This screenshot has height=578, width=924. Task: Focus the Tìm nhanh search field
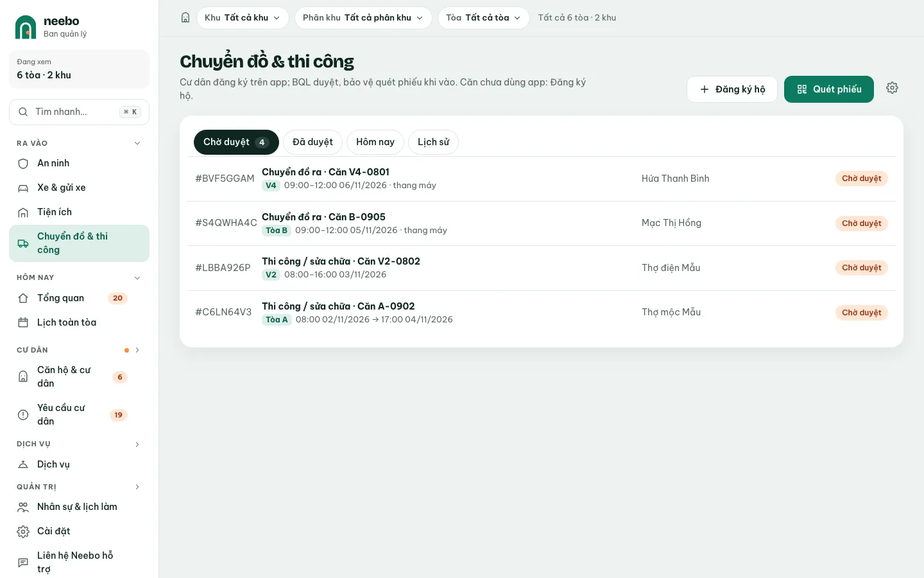[x=79, y=112]
